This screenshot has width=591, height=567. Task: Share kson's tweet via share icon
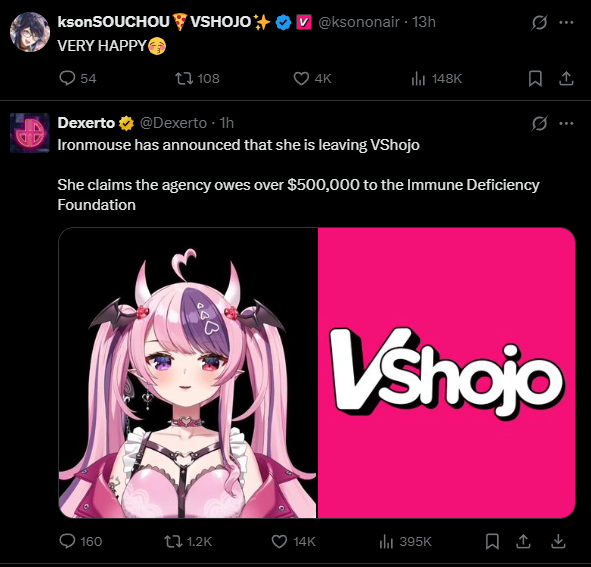tap(566, 78)
